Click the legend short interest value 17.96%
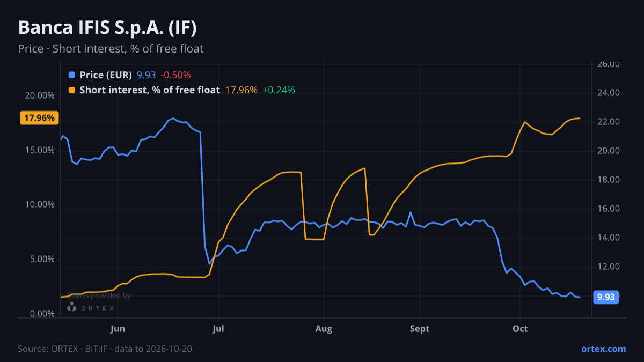The width and height of the screenshot is (644, 362). (241, 90)
